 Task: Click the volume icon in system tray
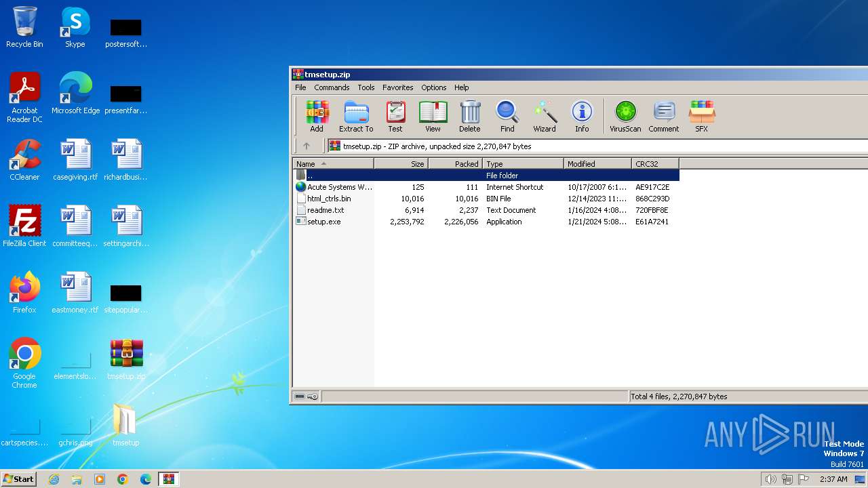point(770,479)
